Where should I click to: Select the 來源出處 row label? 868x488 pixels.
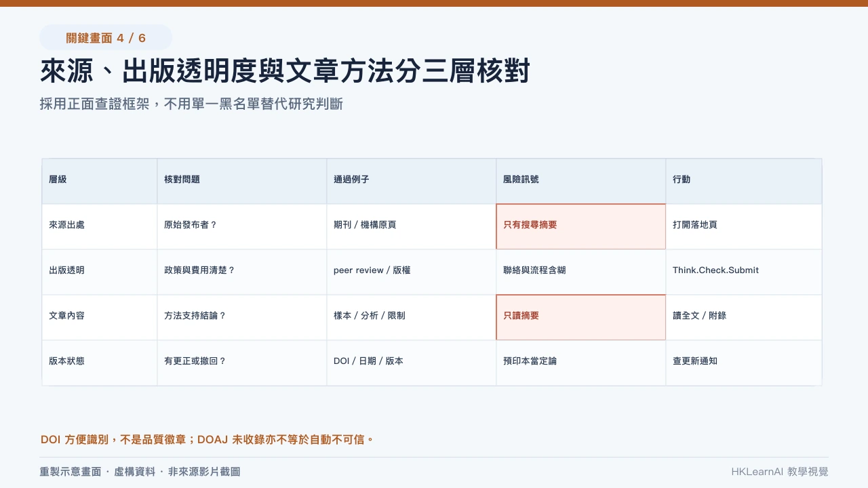click(x=100, y=227)
